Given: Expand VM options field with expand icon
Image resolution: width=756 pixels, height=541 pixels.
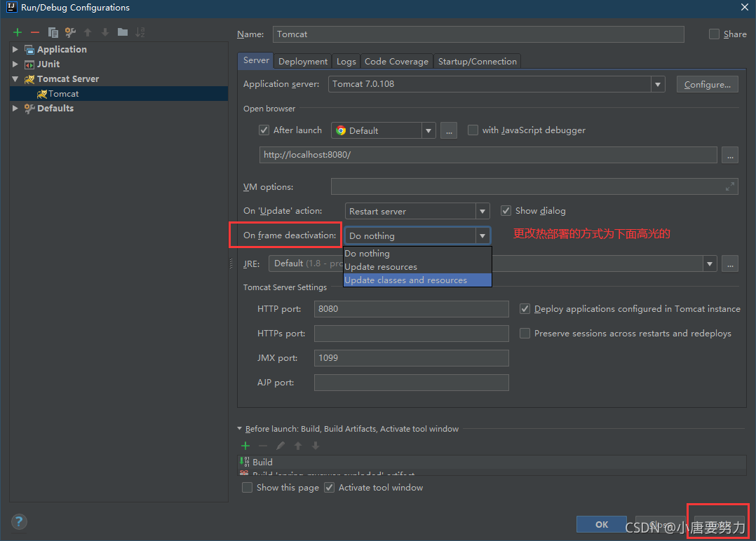Looking at the screenshot, I should (730, 186).
